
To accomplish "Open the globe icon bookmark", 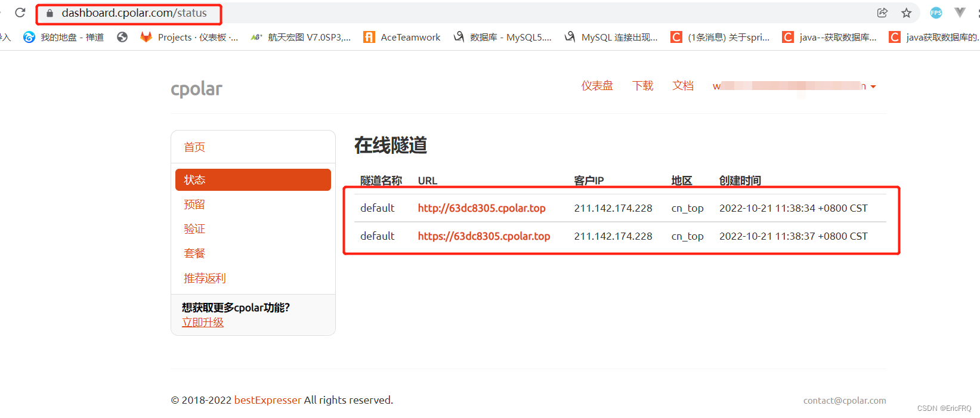I will [122, 37].
